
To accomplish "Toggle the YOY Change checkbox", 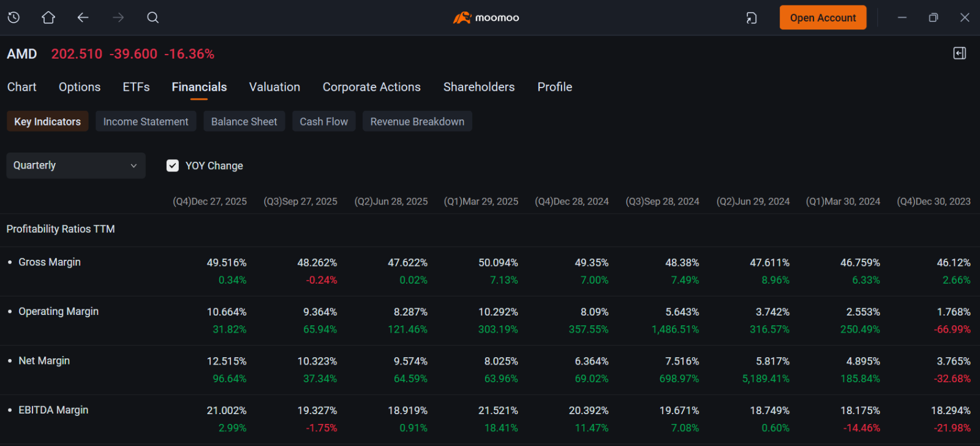I will click(173, 165).
